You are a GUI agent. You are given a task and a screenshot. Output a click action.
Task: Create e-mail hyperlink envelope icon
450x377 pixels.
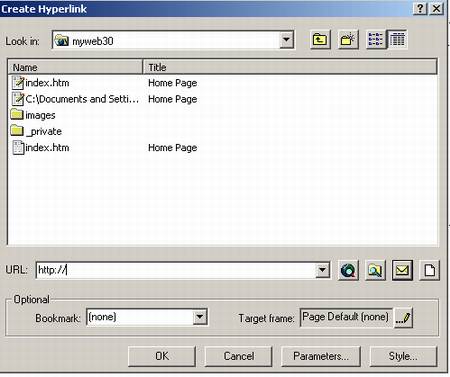coord(402,270)
